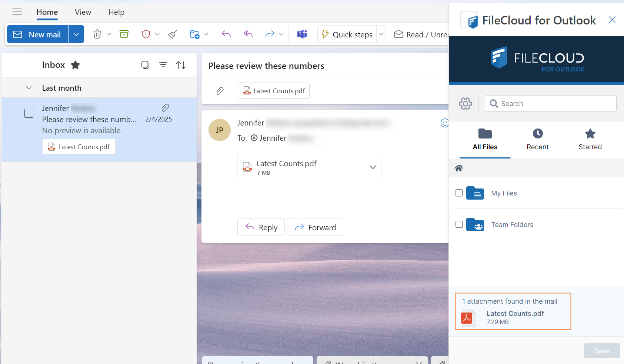Image resolution: width=624 pixels, height=364 pixels.
Task: Collapse the Last month group
Action: [x=29, y=88]
